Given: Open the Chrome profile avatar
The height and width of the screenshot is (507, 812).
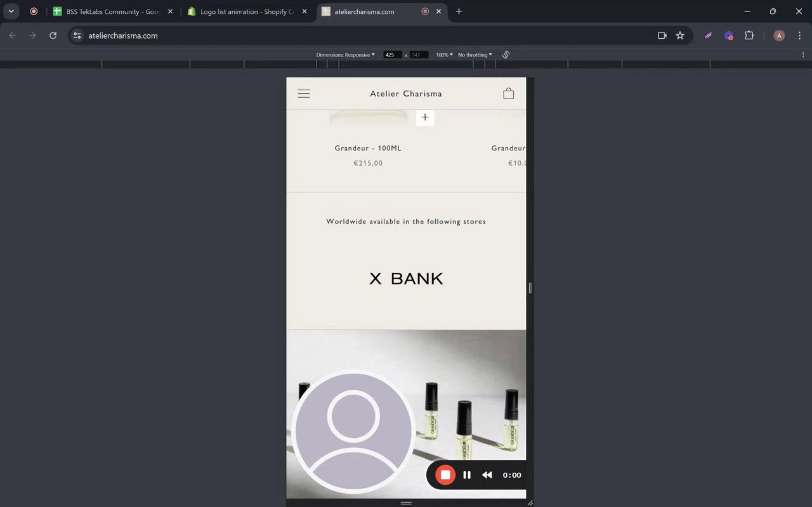Looking at the screenshot, I should coord(779,36).
